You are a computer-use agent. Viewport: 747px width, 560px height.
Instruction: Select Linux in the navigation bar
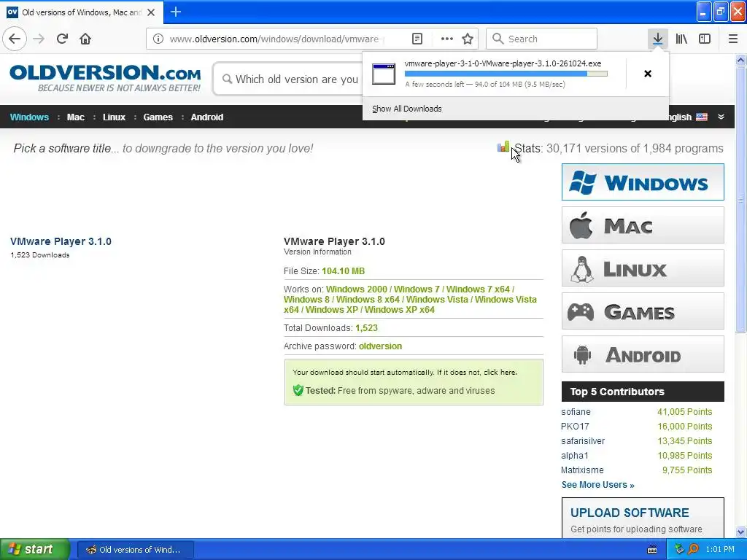(114, 117)
